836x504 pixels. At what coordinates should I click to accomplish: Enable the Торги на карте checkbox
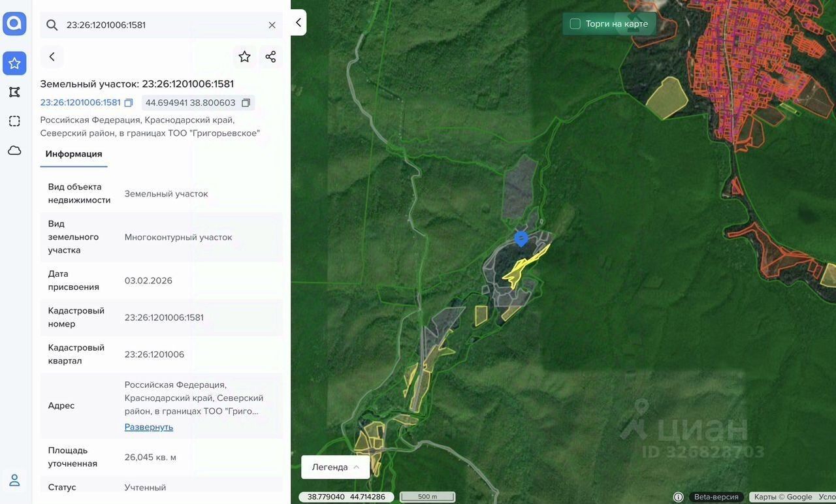coord(575,24)
